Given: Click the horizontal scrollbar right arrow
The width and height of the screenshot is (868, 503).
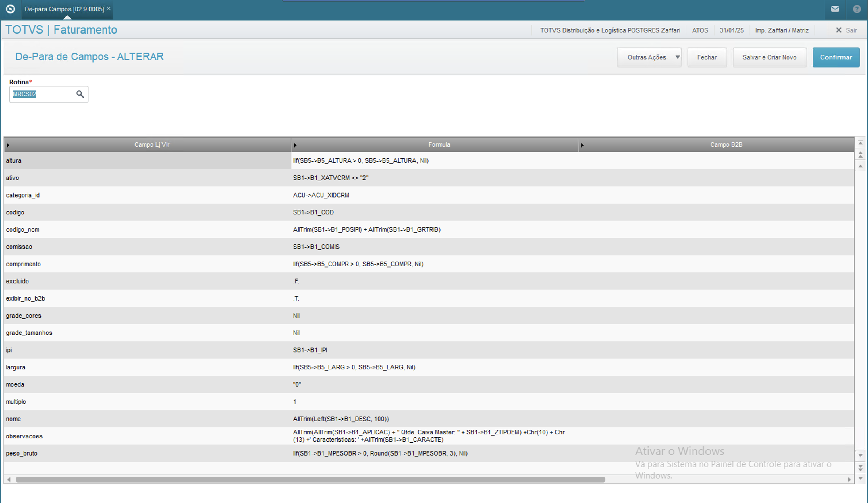Looking at the screenshot, I should (x=849, y=479).
